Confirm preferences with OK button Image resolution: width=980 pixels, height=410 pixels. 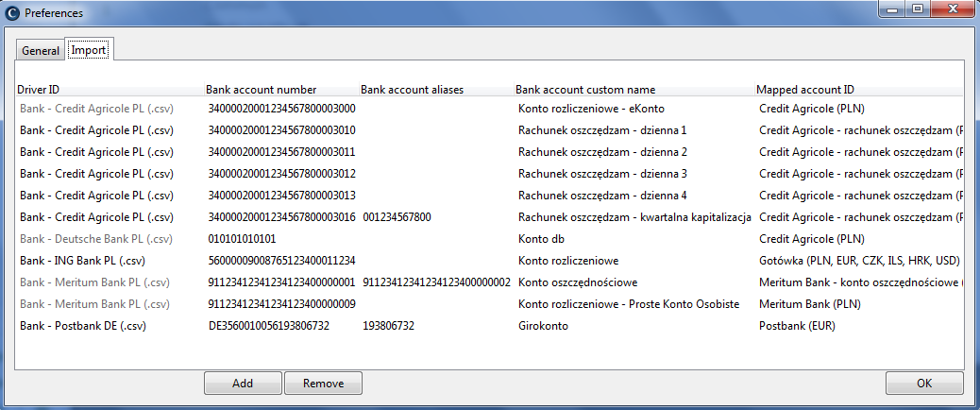click(924, 384)
